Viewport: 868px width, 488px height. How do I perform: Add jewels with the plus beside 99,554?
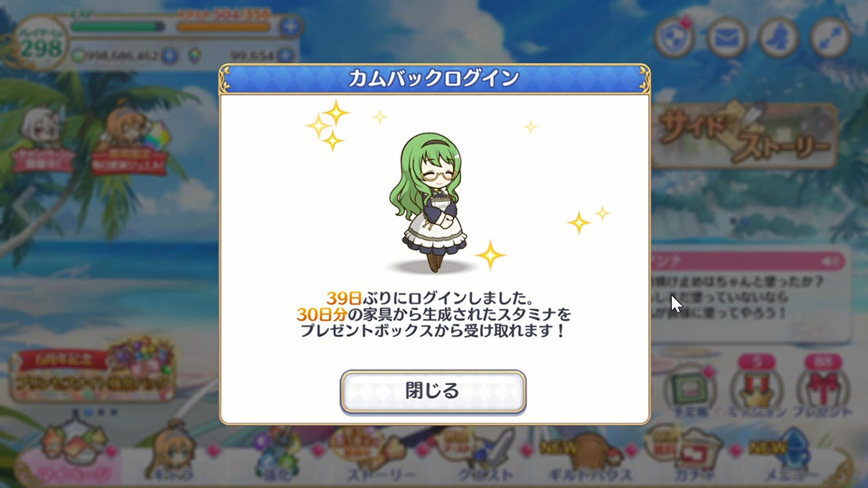[285, 55]
